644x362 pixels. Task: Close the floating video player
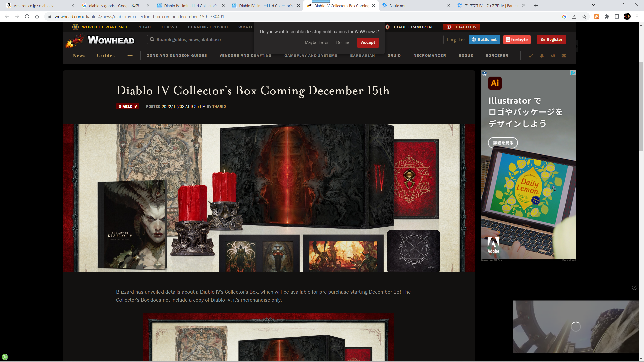pos(634,287)
